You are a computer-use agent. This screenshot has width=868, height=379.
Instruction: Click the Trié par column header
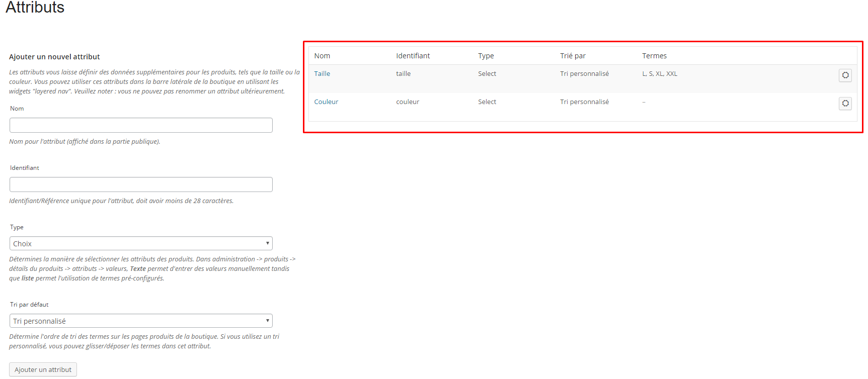coord(573,56)
